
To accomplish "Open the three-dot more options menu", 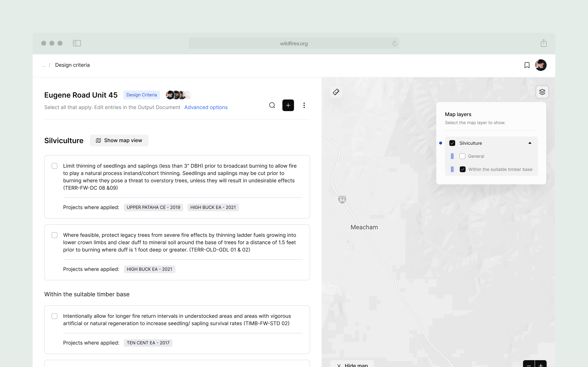I will (304, 105).
